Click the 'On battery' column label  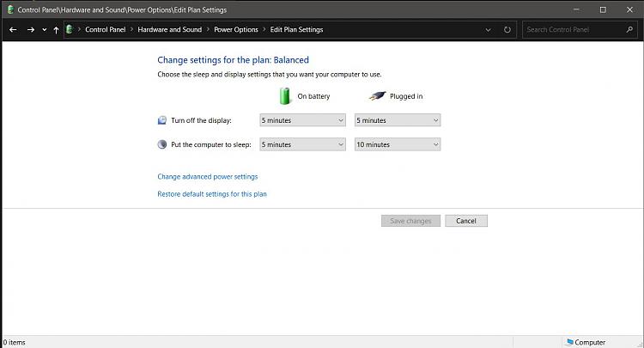click(x=313, y=96)
